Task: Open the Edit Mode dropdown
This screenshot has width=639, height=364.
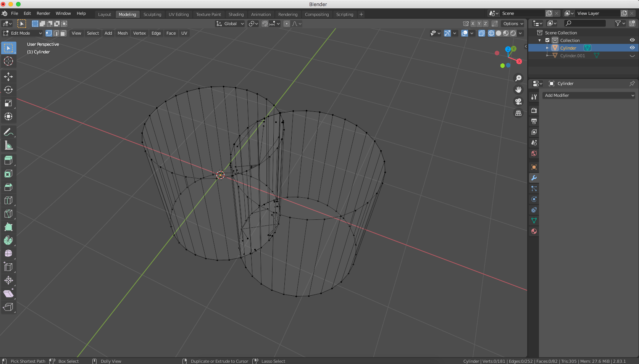Action: (x=22, y=33)
